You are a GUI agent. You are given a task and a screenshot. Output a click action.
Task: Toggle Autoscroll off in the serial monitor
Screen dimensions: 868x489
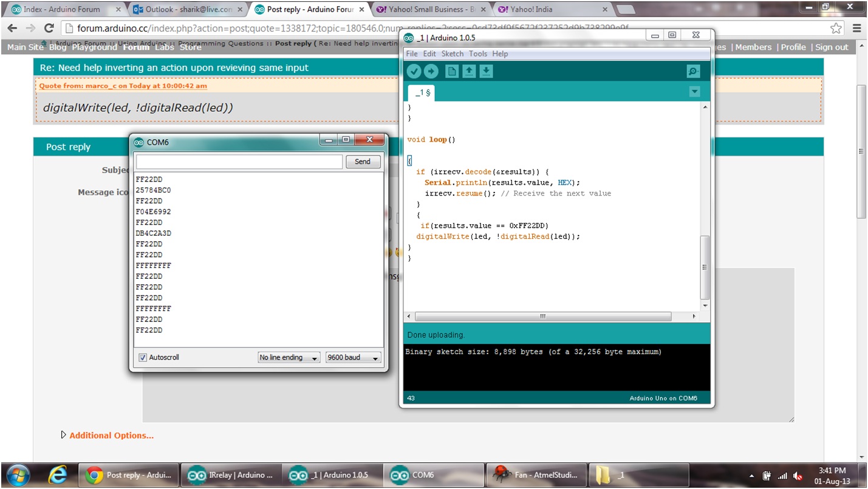tap(143, 357)
